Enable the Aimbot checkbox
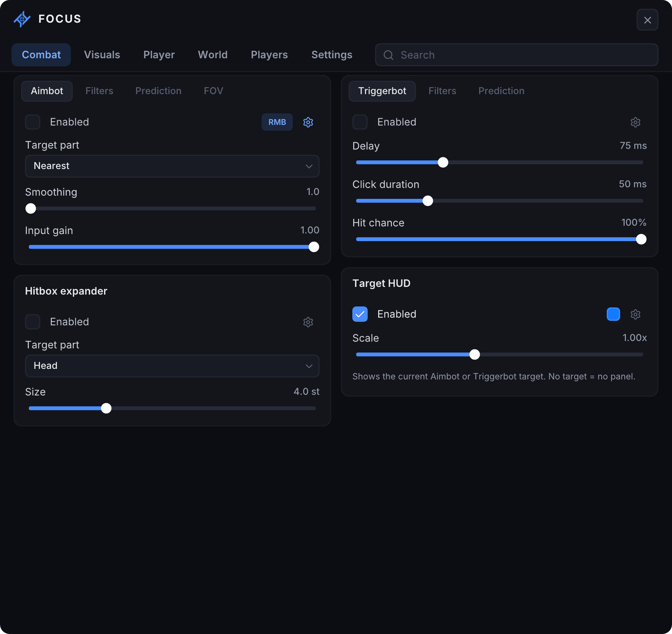 tap(33, 122)
